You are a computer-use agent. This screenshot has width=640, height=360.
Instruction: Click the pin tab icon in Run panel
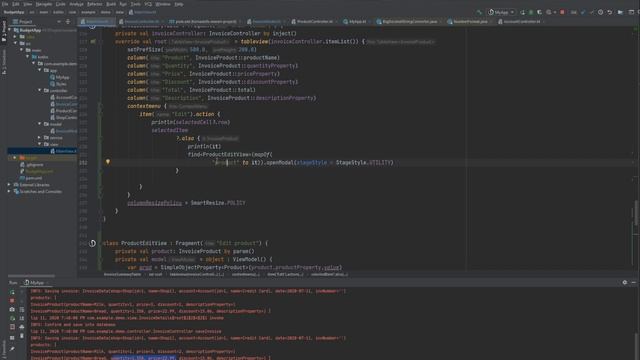(12, 349)
